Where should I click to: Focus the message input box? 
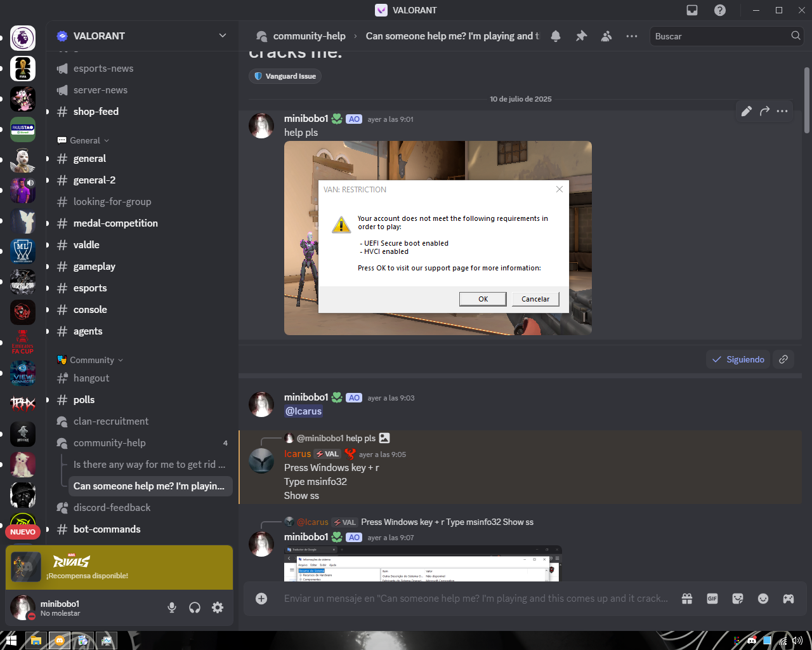476,599
